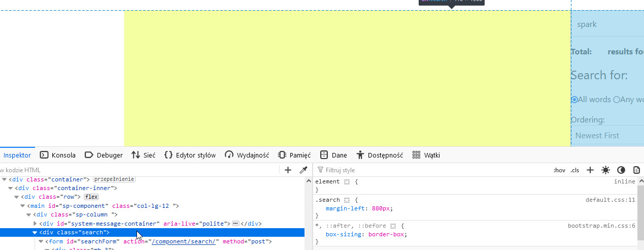Toggle the :hov pseudo-class panel
644x250 pixels.
click(559, 170)
